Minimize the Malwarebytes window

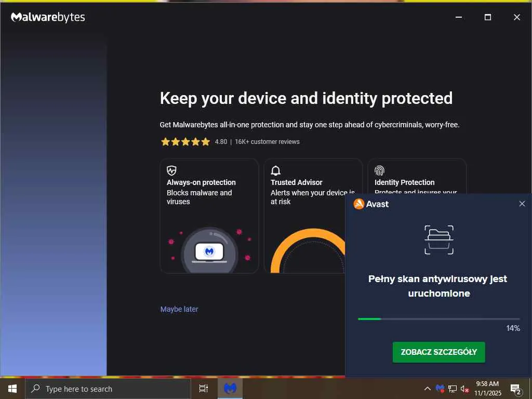click(459, 17)
